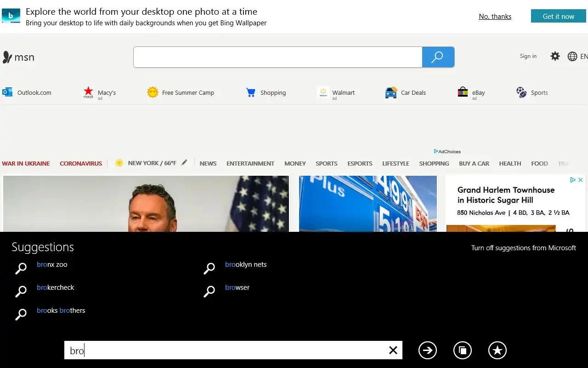
Task: Open the FOOD section
Action: (539, 163)
